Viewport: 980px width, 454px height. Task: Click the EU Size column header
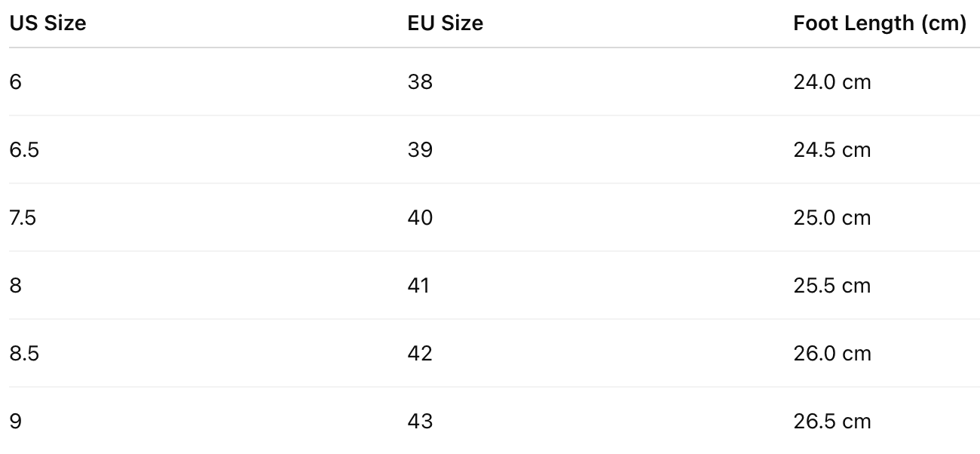(x=445, y=23)
